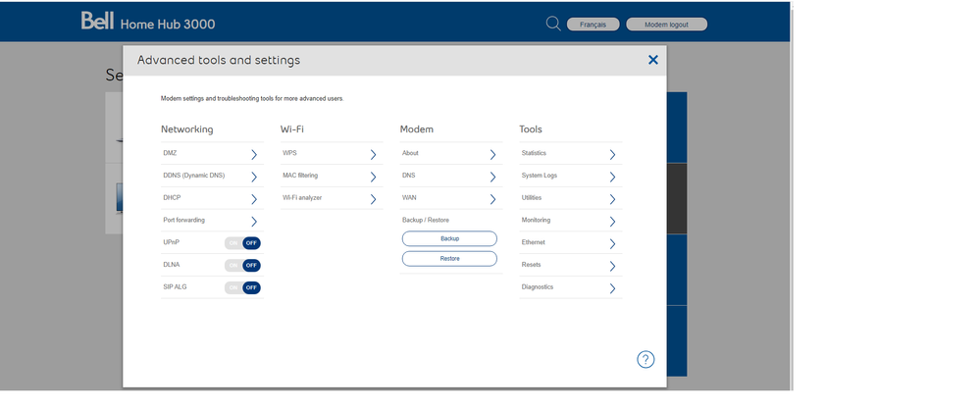
Task: Close the Advanced tools and settings dialog
Action: (653, 60)
